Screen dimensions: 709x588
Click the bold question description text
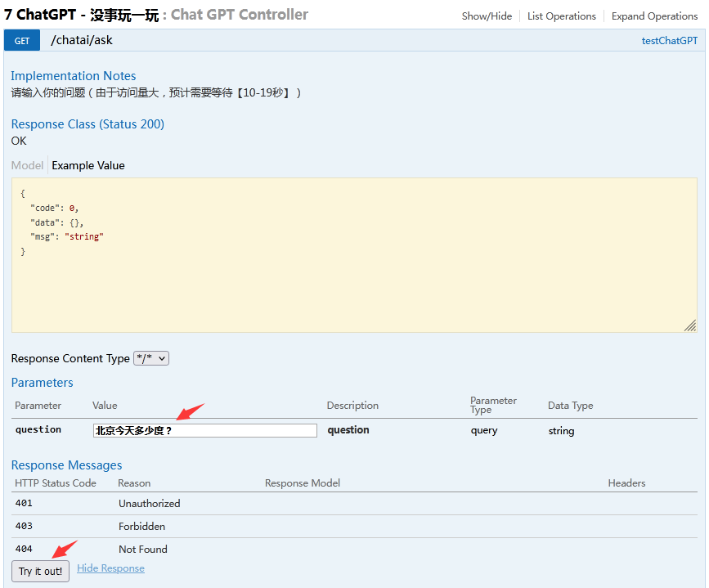tap(348, 430)
